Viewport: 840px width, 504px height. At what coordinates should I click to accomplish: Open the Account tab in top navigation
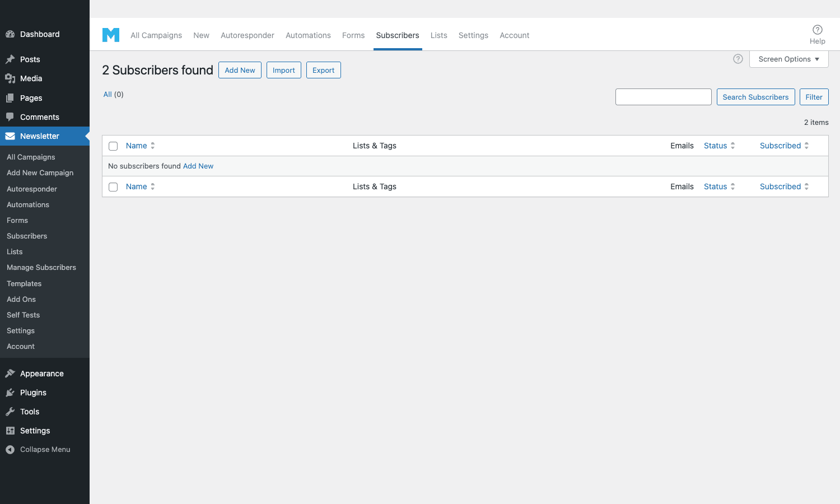515,35
